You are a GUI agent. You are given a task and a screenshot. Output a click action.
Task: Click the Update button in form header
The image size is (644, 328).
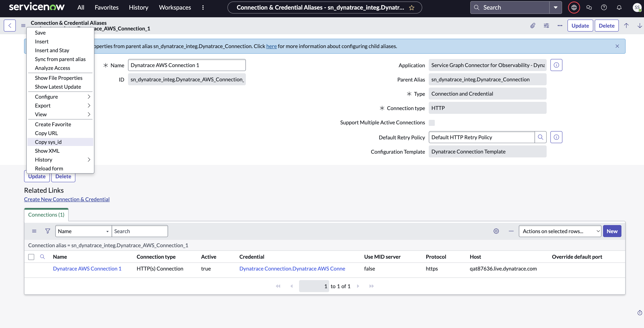(x=580, y=26)
